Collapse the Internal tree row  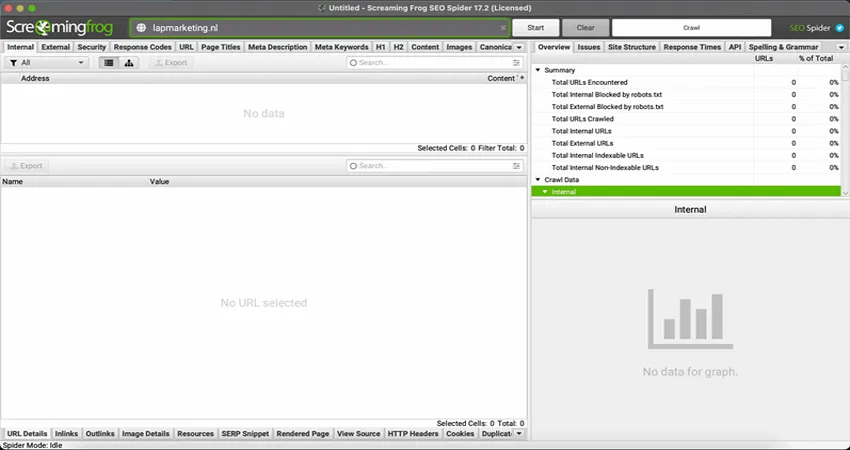coord(545,192)
